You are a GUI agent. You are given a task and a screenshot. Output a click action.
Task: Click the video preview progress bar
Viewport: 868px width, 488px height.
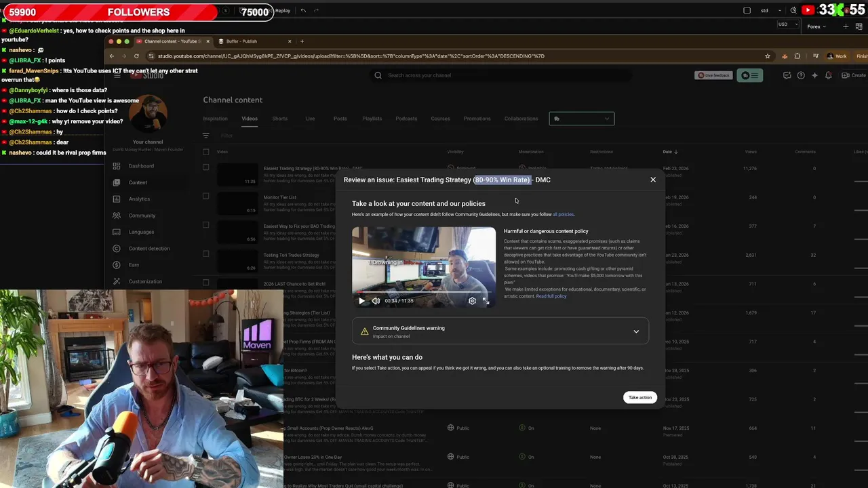(x=424, y=293)
